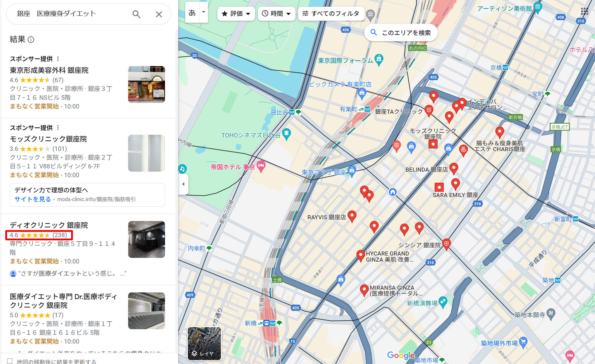Open モッズクリニック銀座院 listing title

point(48,139)
